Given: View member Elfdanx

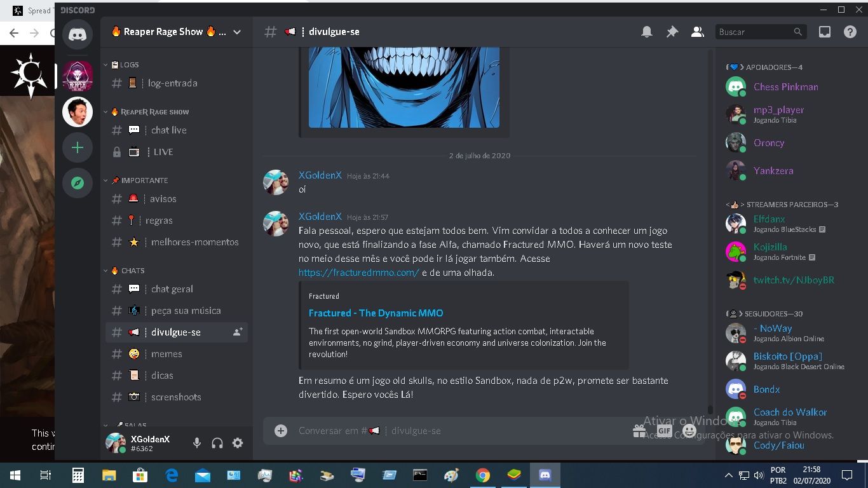Looking at the screenshot, I should 788,224.
